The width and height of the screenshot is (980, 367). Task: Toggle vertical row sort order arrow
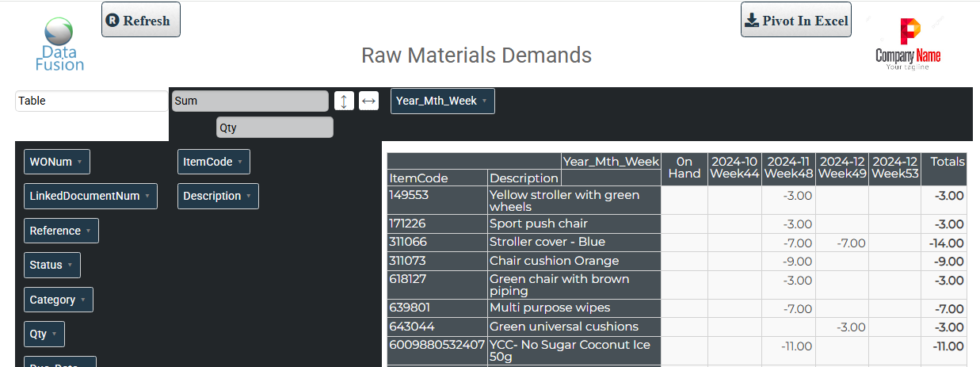(344, 101)
